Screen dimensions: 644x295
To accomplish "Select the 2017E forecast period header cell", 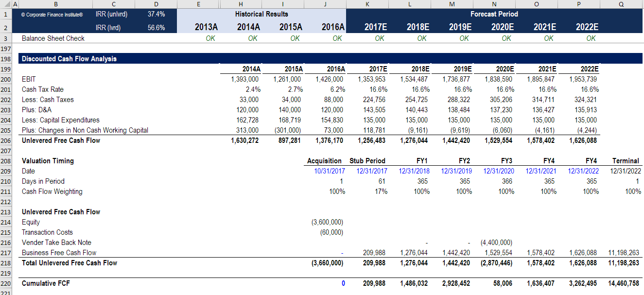I will [376, 28].
